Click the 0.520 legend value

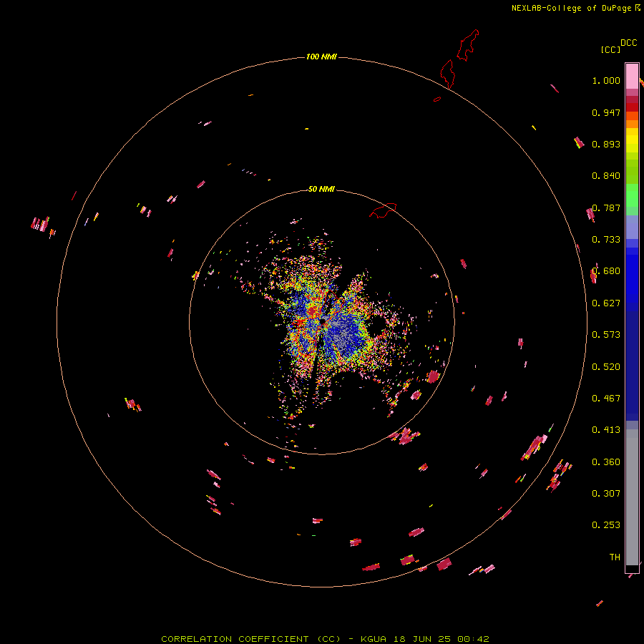(606, 367)
